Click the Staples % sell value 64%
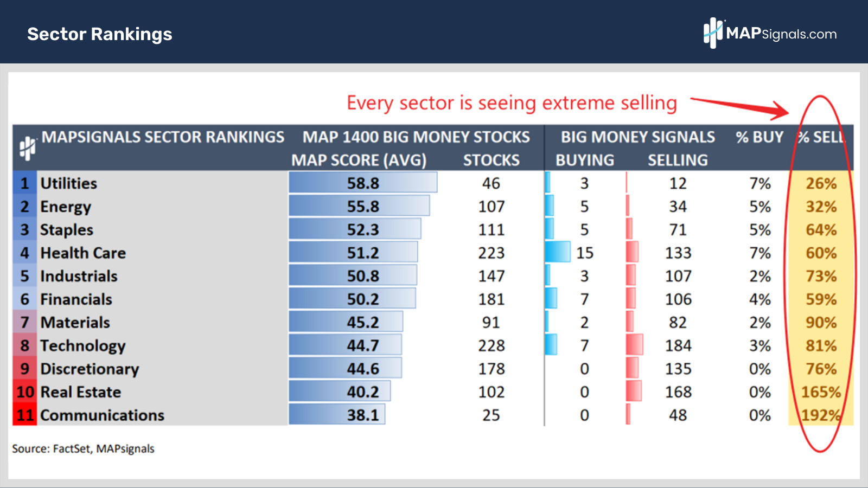 821,230
